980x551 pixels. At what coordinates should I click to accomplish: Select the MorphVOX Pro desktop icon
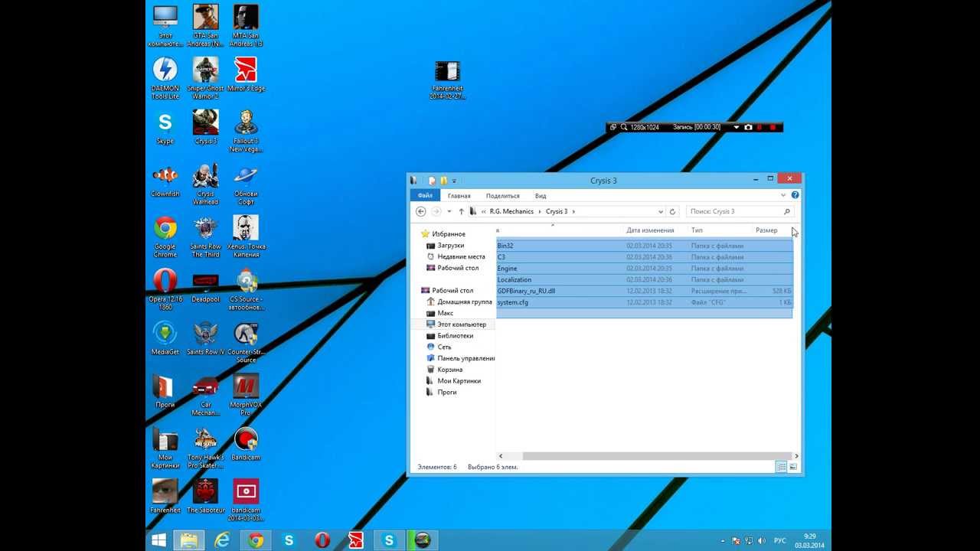click(x=246, y=394)
